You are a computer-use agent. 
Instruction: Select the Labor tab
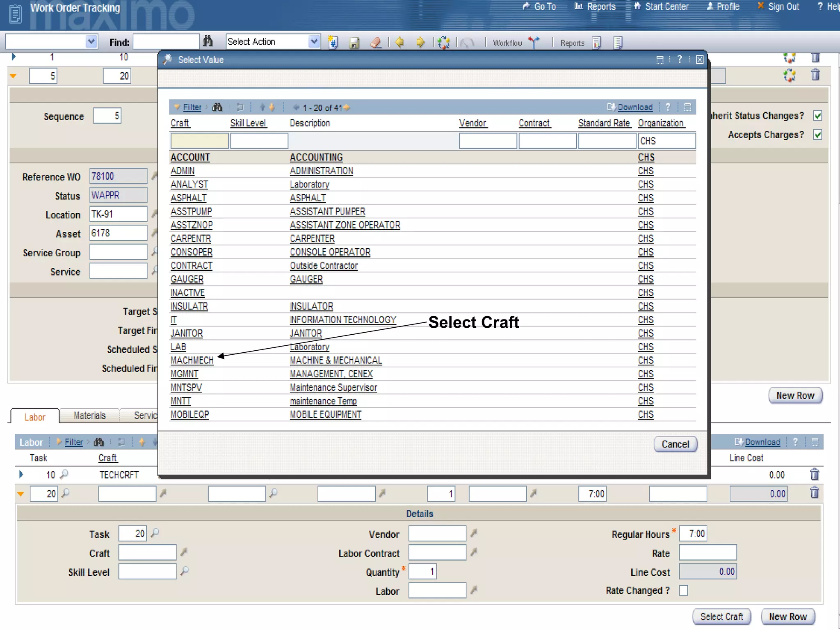coord(35,417)
